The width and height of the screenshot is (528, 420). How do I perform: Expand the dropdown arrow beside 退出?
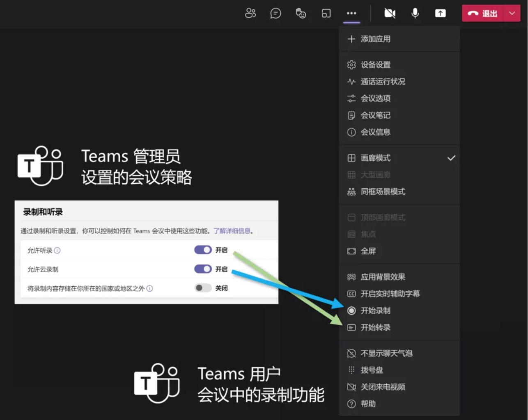pyautogui.click(x=512, y=13)
